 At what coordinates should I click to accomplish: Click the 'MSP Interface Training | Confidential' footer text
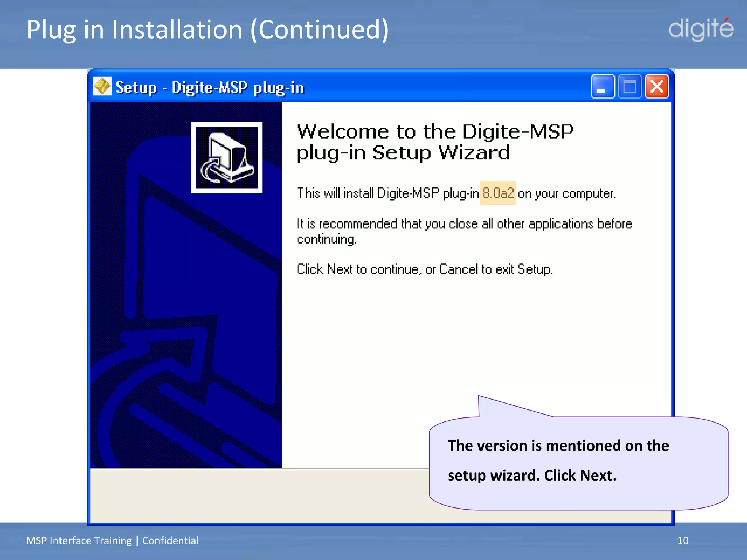[112, 540]
